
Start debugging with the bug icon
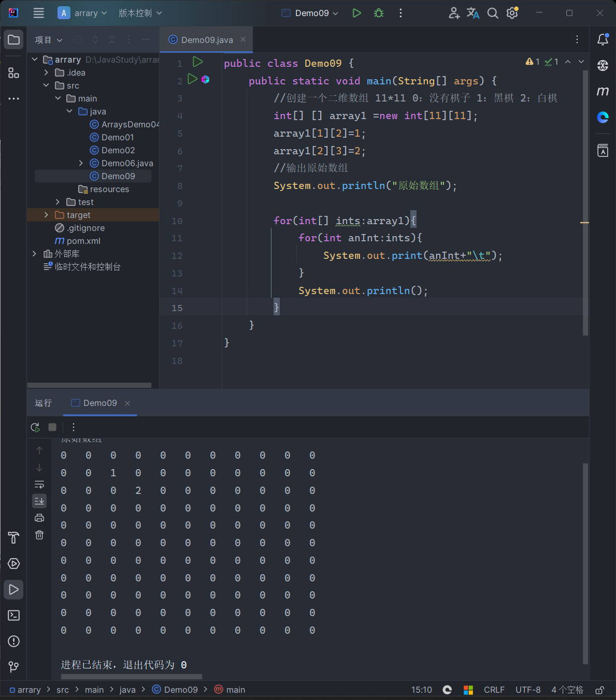(x=379, y=13)
